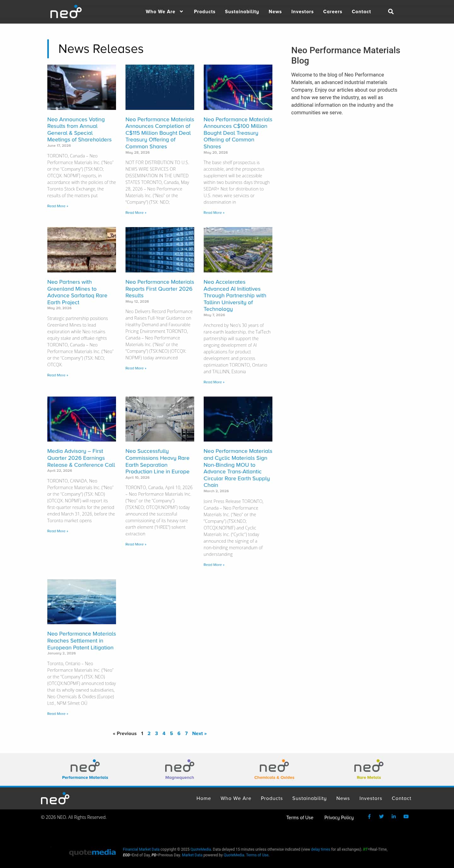
Task: Open Completion of C$115 Million Bought Deal title
Action: click(x=160, y=133)
